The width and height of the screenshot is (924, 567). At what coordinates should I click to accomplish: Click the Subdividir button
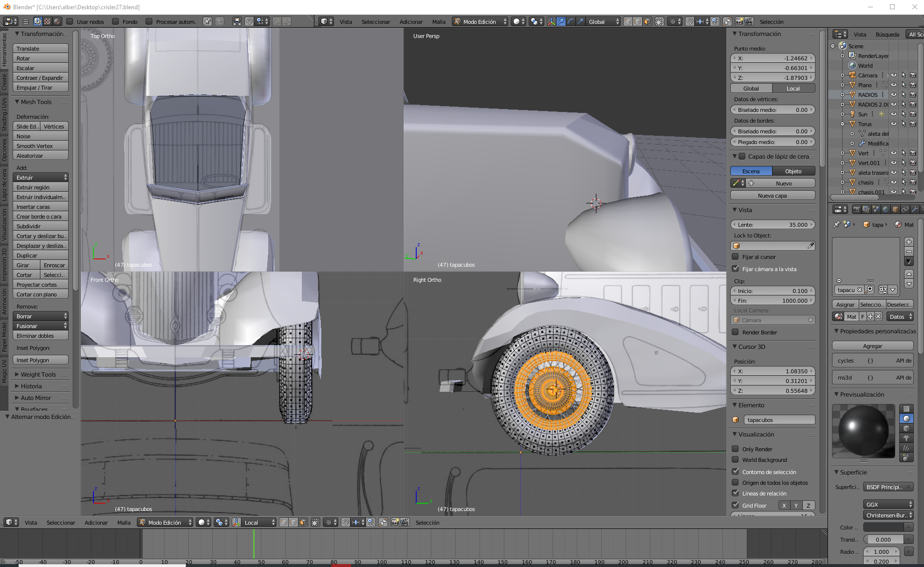coord(41,226)
